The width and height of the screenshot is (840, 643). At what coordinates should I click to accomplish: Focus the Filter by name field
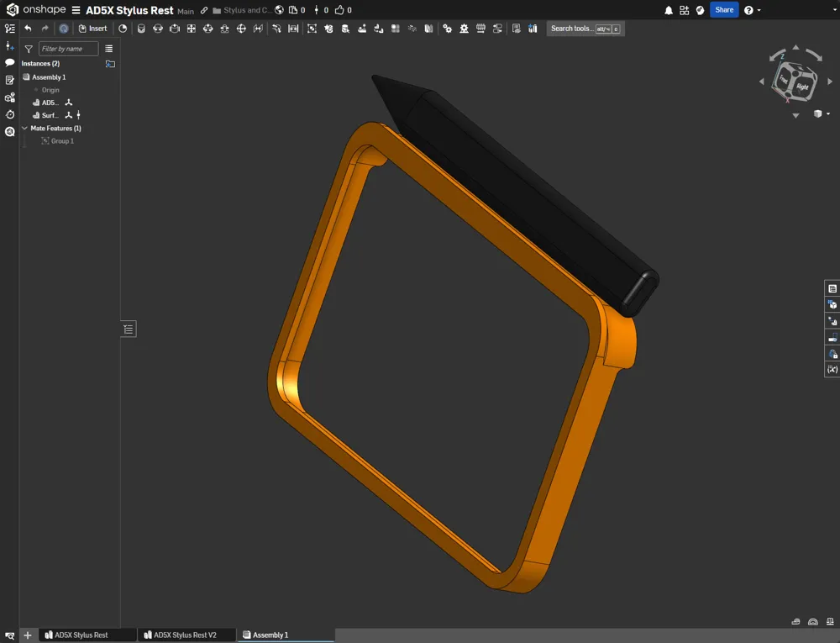point(69,49)
